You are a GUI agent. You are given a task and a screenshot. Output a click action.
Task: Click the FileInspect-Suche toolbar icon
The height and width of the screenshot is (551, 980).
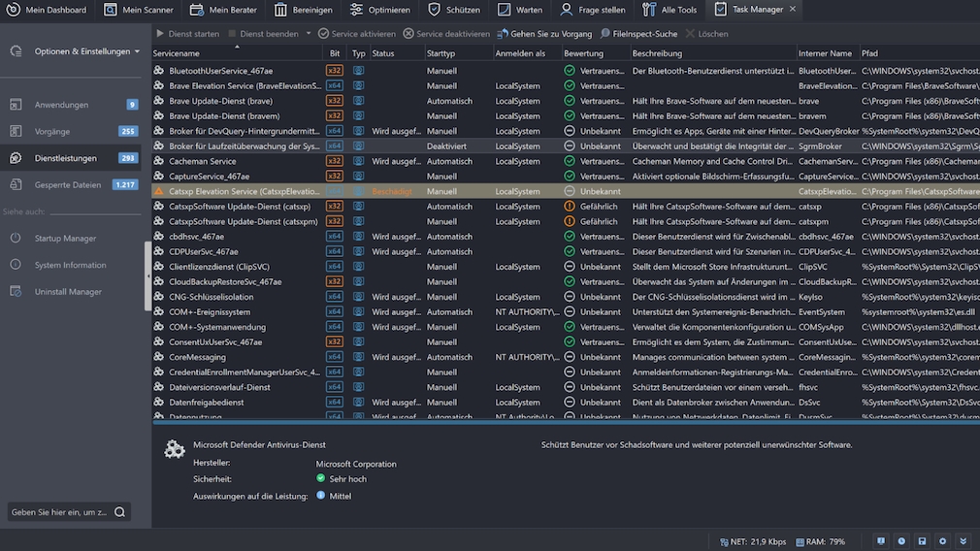605,34
